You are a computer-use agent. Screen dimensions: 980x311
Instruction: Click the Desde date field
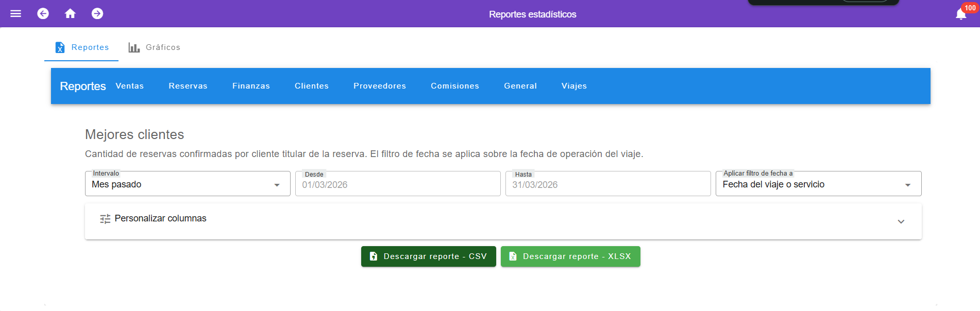tap(397, 185)
